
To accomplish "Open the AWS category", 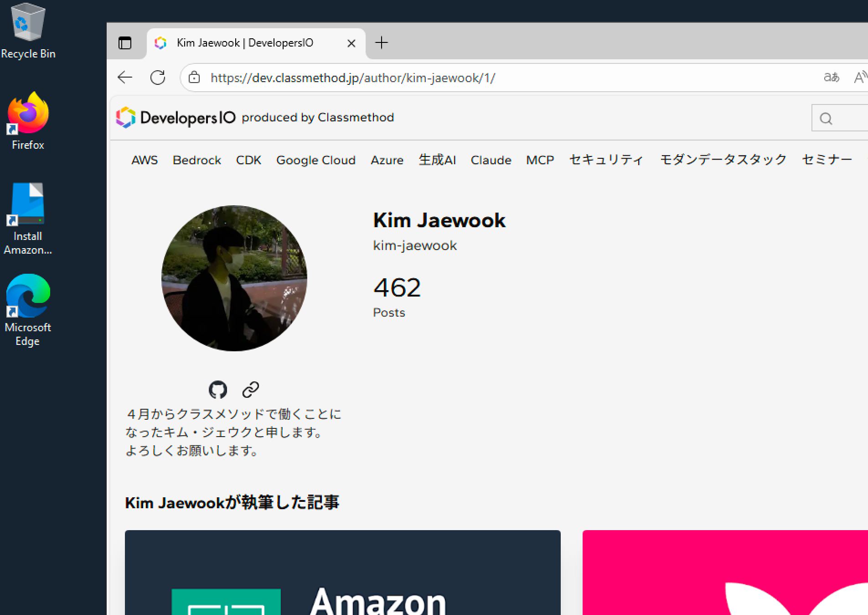I will click(x=145, y=160).
